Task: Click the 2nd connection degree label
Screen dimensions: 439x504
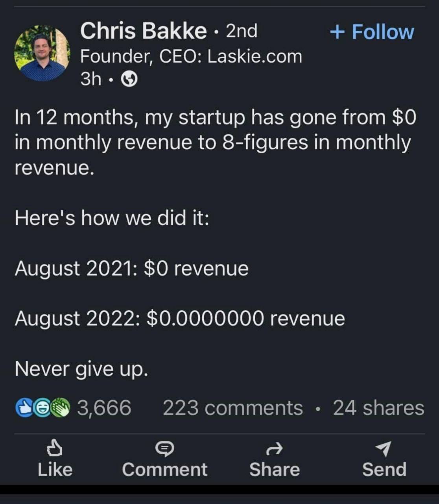Action: click(242, 31)
